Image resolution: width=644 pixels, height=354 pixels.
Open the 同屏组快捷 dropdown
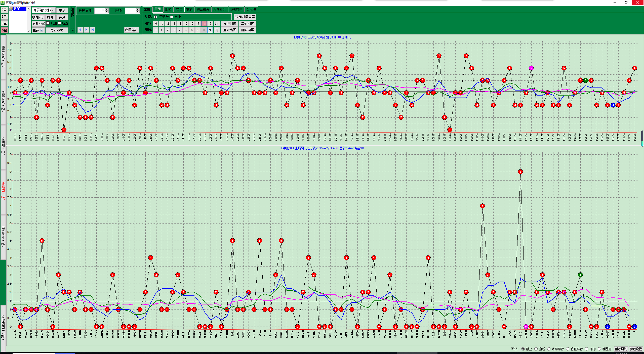coord(53,10)
